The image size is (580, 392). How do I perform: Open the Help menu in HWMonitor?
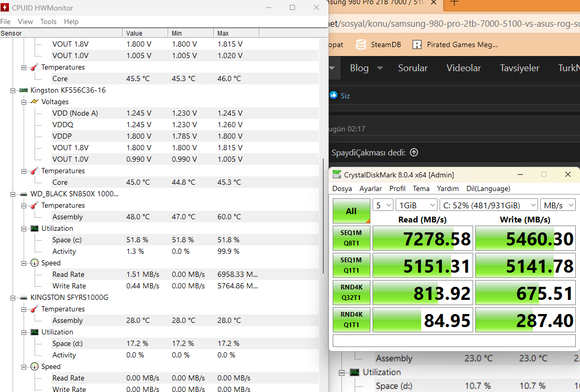point(71,21)
